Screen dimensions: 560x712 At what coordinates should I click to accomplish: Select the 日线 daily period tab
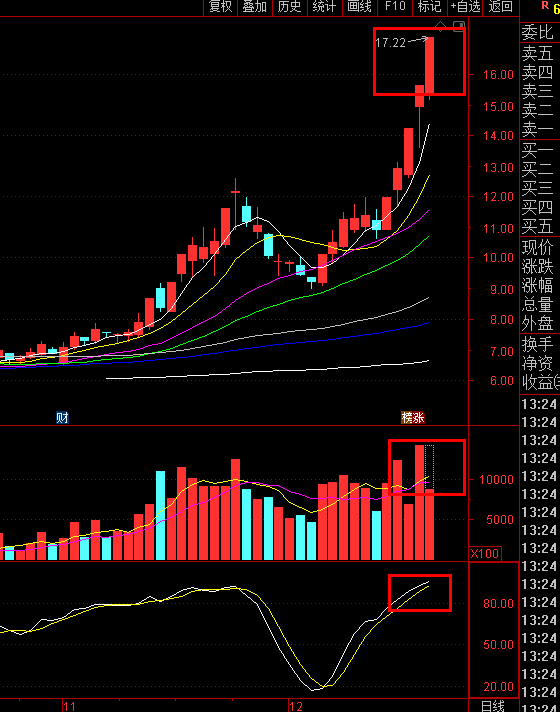[493, 706]
